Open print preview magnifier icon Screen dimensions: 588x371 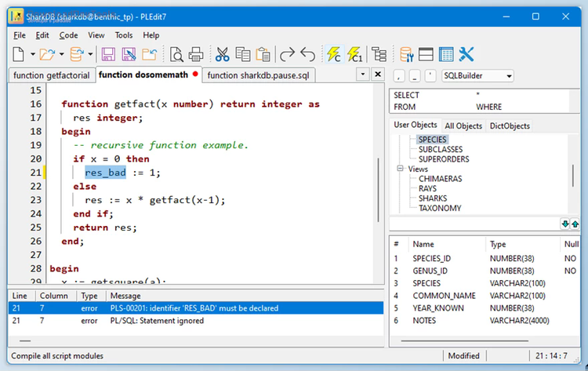176,54
